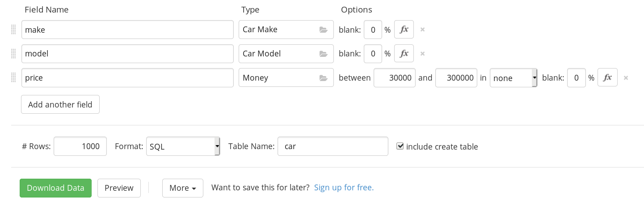Delete the model field row
The width and height of the screenshot is (644, 206).
(422, 54)
